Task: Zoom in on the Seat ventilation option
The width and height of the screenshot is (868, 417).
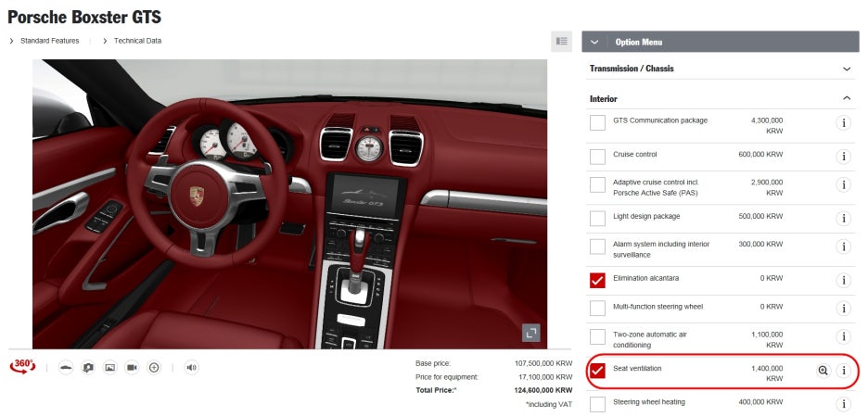Action: [x=823, y=371]
